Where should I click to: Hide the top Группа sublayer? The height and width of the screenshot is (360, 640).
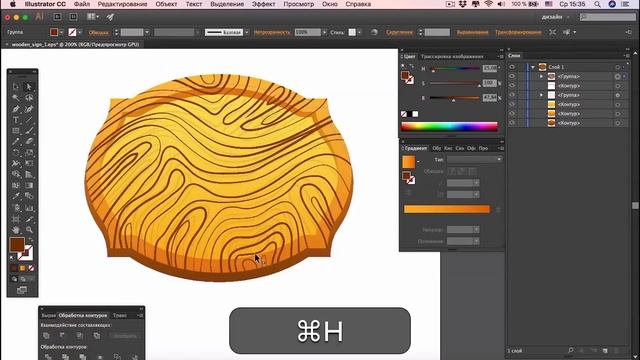point(512,76)
